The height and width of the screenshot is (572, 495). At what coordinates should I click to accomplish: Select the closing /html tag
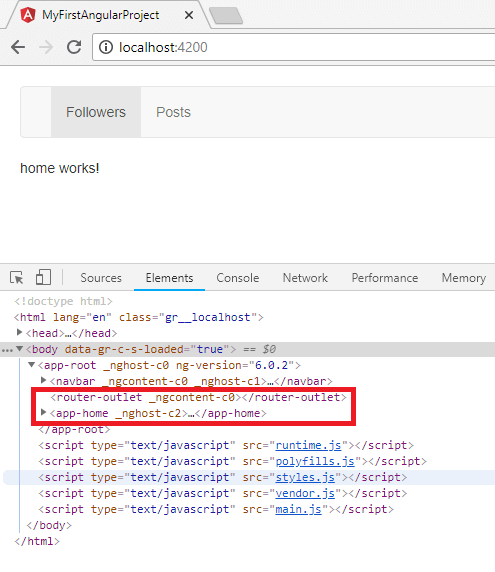[x=37, y=542]
